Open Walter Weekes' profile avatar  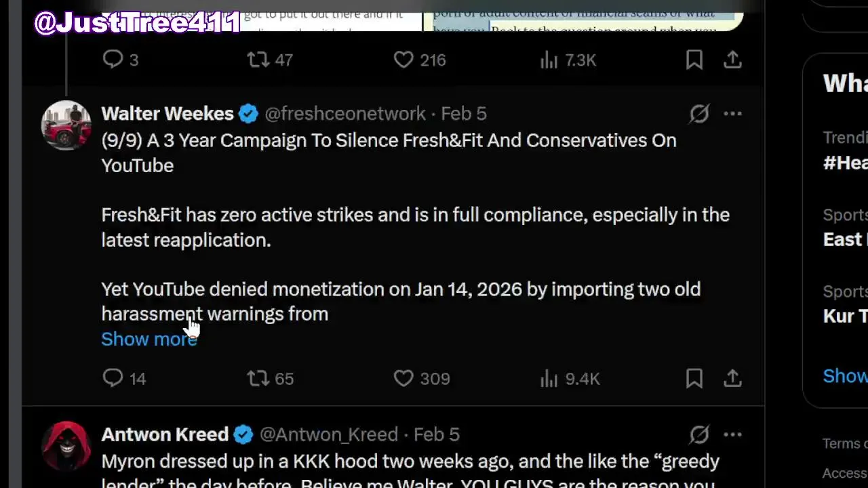66,125
